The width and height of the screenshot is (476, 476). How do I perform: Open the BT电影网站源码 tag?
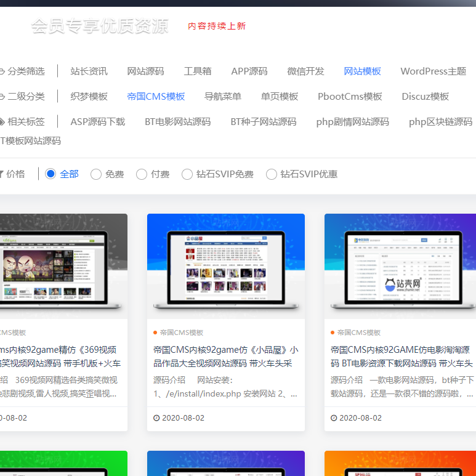click(x=177, y=122)
